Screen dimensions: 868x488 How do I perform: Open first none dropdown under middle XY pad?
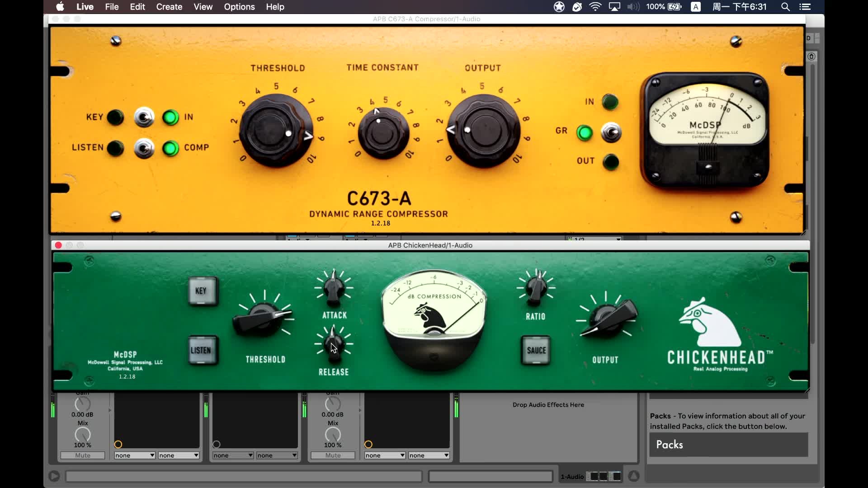point(233,455)
